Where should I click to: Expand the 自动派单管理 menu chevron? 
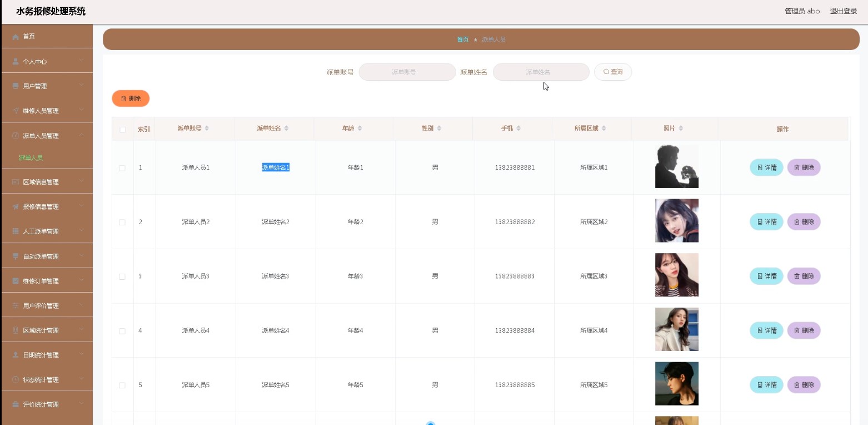[81, 255]
